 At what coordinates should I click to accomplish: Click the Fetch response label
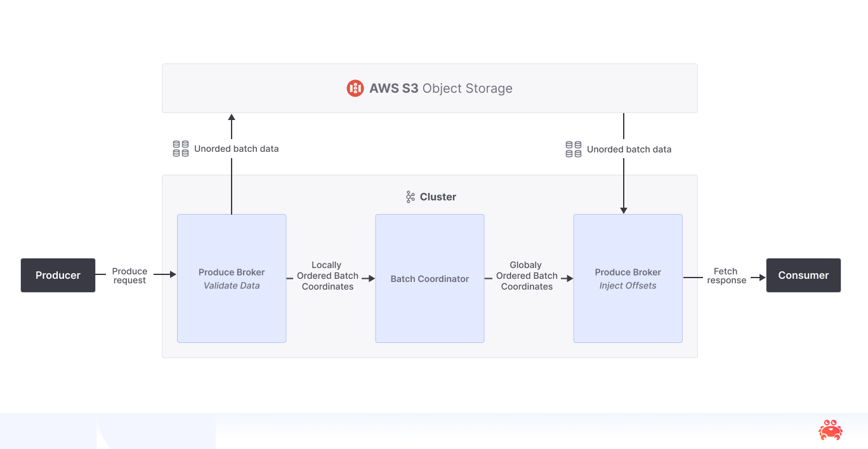click(x=726, y=274)
